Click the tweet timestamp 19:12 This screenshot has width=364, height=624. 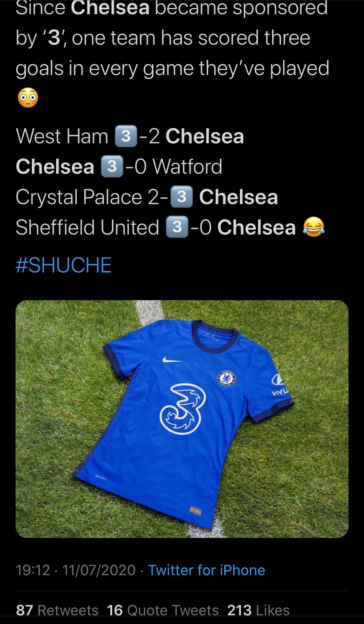[33, 570]
